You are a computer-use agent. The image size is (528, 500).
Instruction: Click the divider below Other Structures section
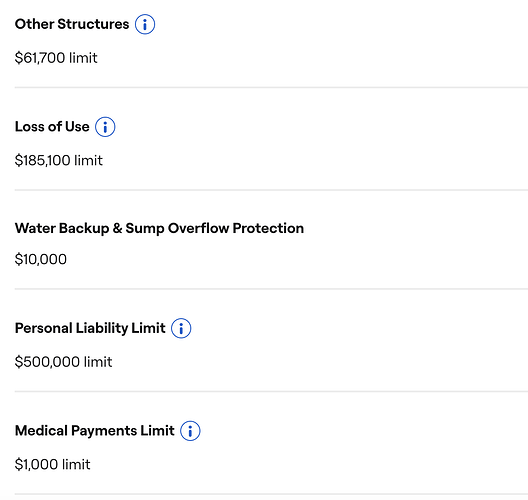tap(271, 88)
